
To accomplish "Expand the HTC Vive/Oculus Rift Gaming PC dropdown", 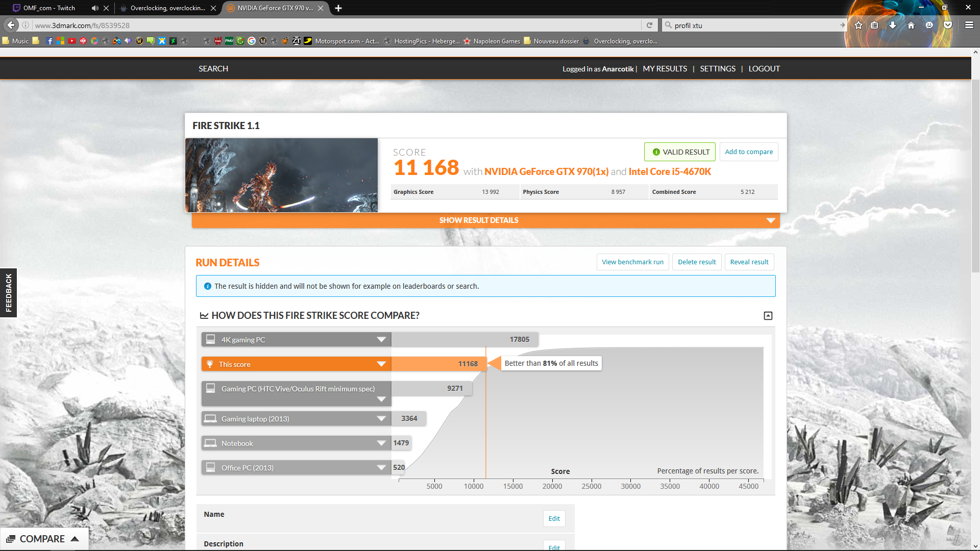I will pos(381,399).
